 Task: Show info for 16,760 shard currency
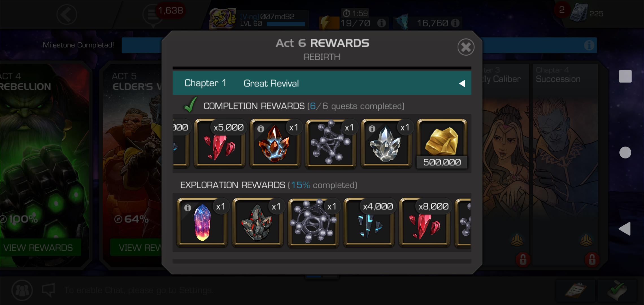(x=455, y=23)
